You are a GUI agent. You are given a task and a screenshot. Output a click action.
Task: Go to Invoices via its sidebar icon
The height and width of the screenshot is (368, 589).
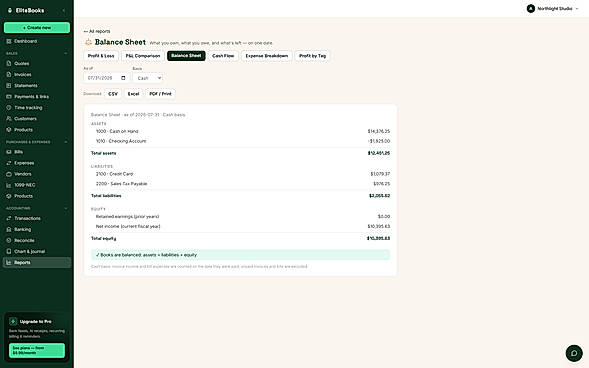click(x=9, y=74)
